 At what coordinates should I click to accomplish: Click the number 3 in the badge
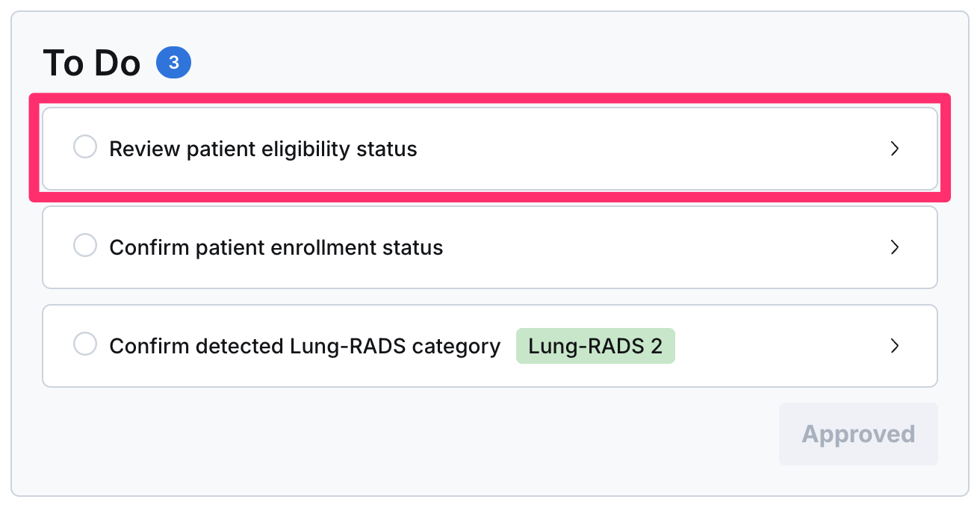[174, 64]
